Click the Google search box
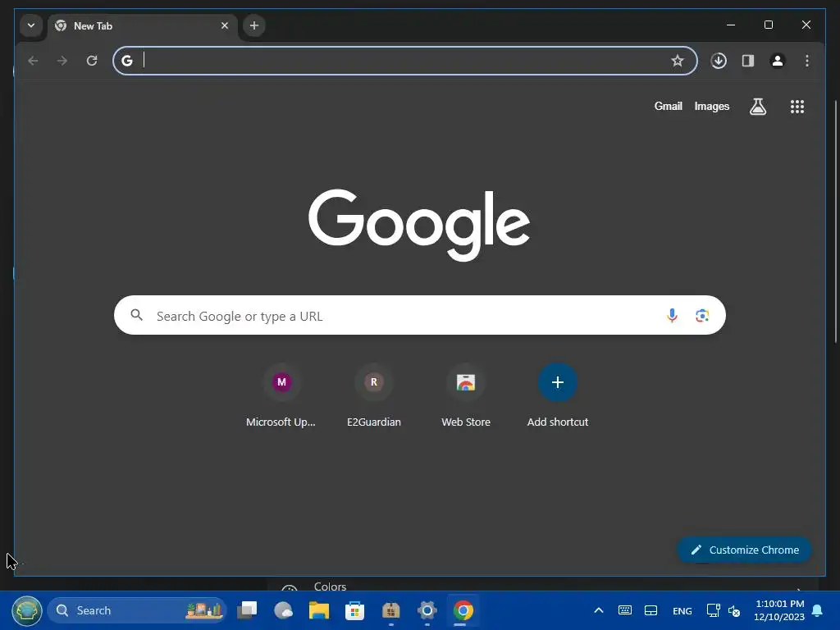Image resolution: width=840 pixels, height=630 pixels. click(x=419, y=315)
